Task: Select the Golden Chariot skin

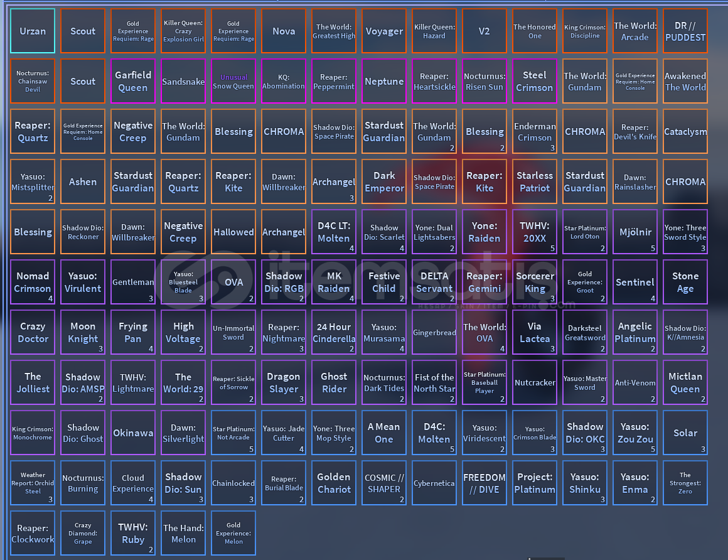Action: (334, 483)
